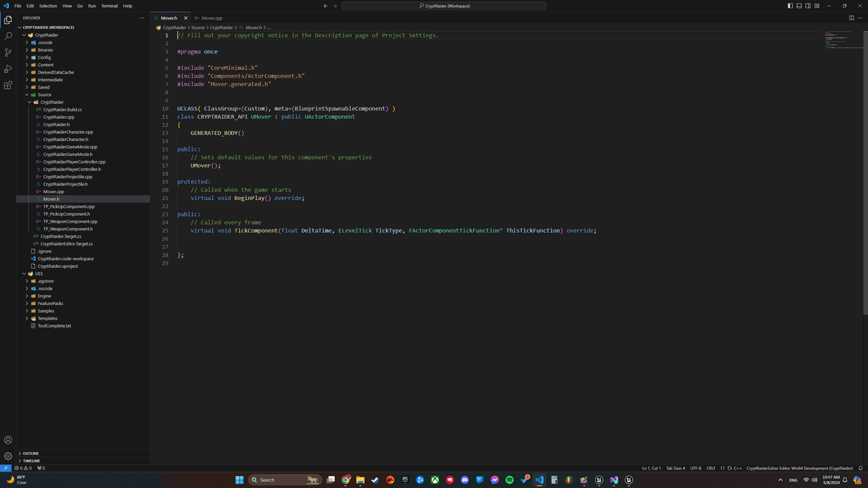
Task: Open the Source Control view
Action: [8, 52]
